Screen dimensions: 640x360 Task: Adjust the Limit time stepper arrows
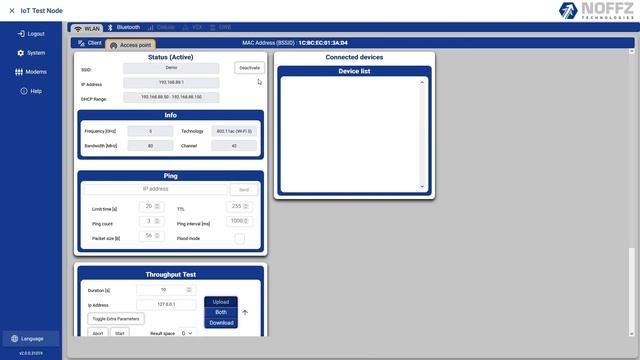click(157, 207)
